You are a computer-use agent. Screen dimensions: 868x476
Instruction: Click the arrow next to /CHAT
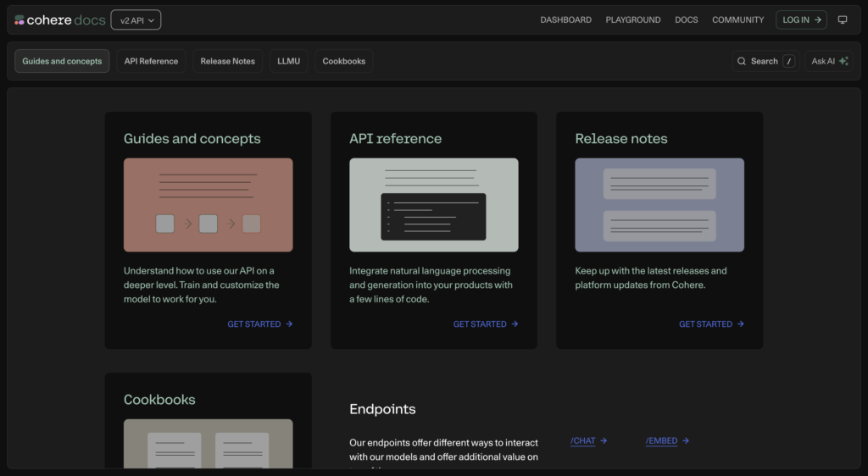click(604, 440)
